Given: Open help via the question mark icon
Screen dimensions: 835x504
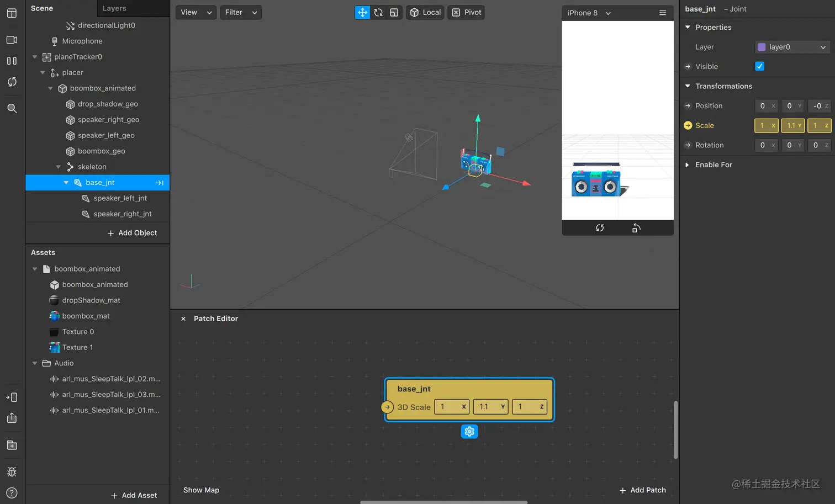Looking at the screenshot, I should [12, 493].
